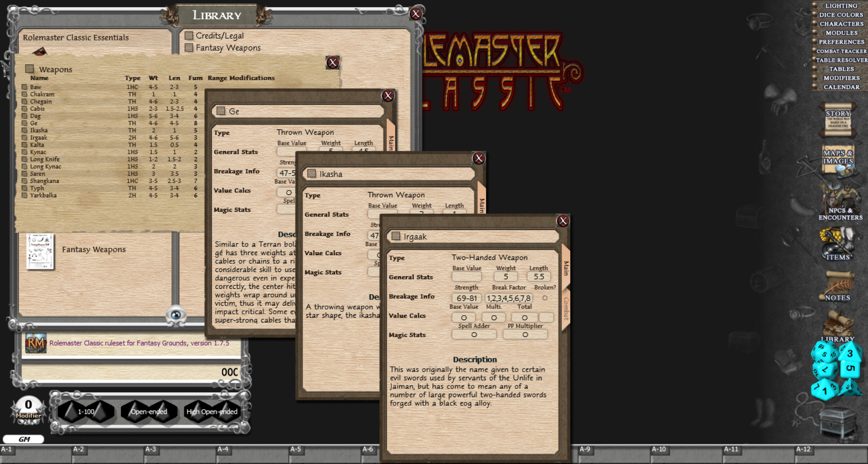Screen dimensions: 868x464
Task: Click the Weapons list link icon
Action: click(30, 69)
